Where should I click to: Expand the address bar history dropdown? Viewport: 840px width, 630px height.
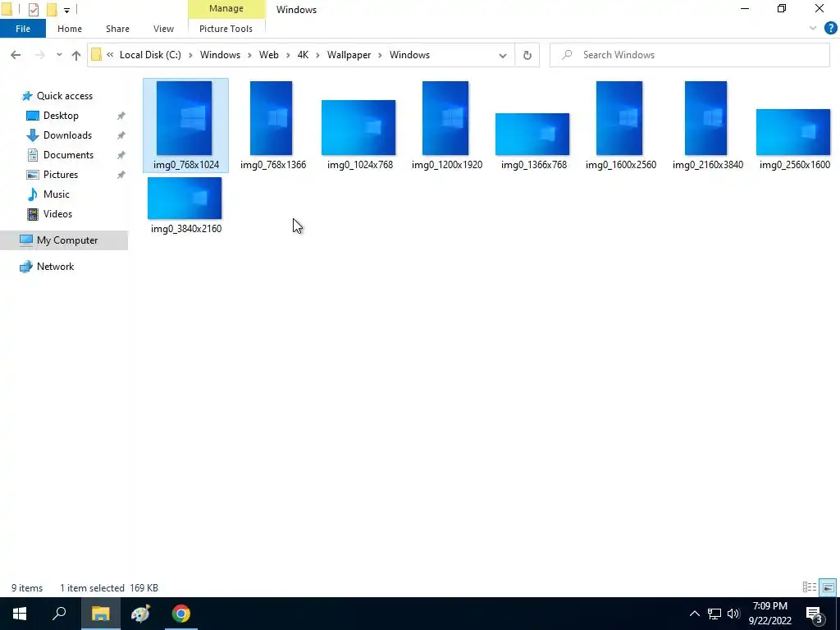503,55
